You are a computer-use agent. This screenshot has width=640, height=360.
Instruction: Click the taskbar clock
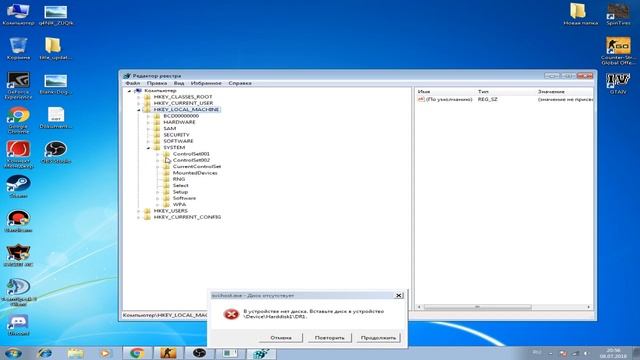(x=613, y=353)
